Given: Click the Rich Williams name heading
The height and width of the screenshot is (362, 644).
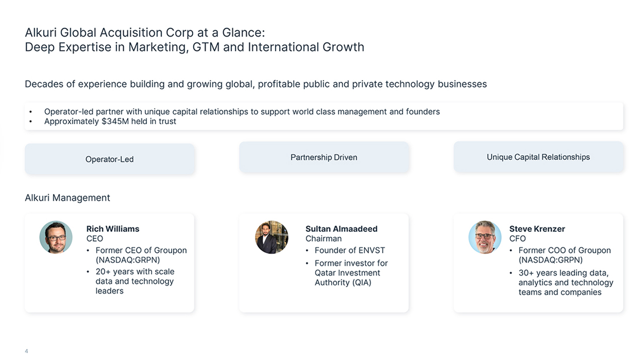Looking at the screenshot, I should tap(113, 229).
